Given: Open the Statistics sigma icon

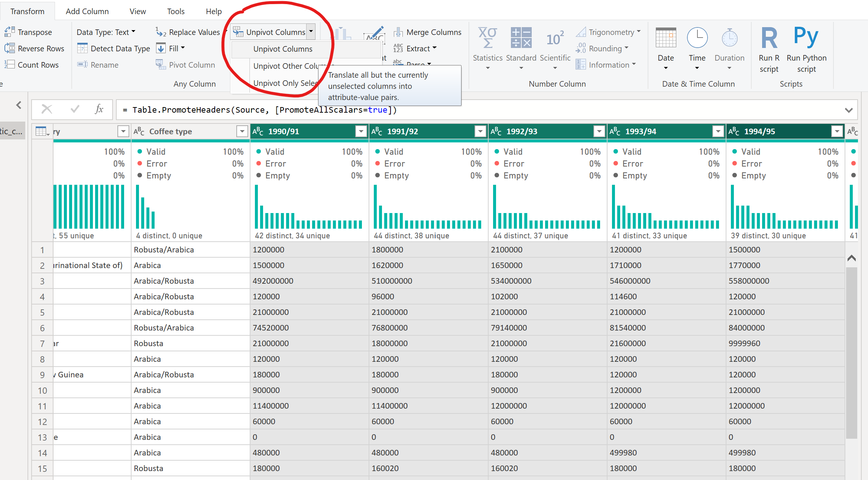Looking at the screenshot, I should click(487, 38).
